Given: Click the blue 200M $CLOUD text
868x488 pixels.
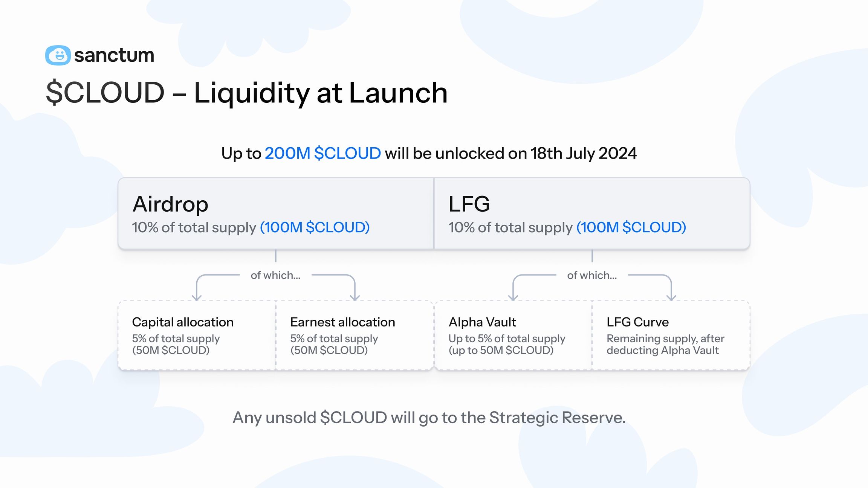Looking at the screenshot, I should tap(322, 153).
